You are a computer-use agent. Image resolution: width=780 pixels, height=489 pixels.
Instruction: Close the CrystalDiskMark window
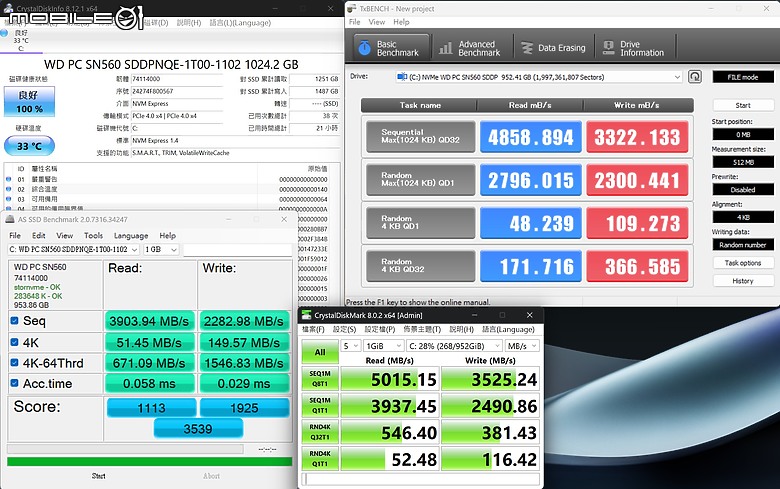coord(529,315)
